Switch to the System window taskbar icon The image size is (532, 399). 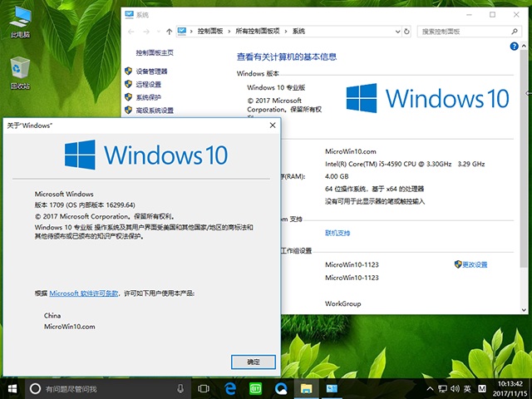[332, 389]
